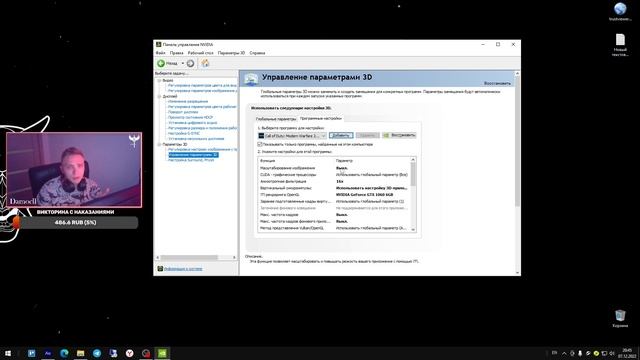This screenshot has height=360, width=640.
Task: Select Управление параметрами 3D tree item
Action: pos(193,155)
